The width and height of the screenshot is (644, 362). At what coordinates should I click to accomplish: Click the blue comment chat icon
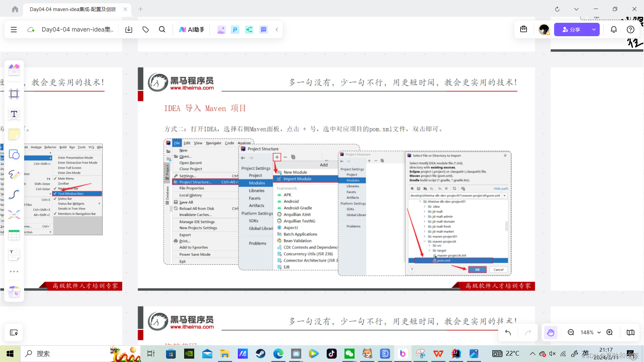coord(264,29)
